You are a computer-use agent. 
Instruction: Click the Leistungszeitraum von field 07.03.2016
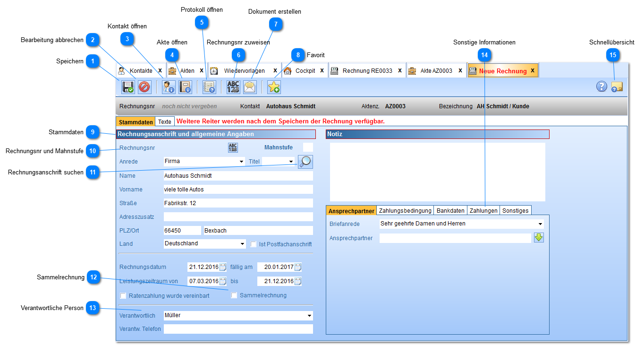[203, 281]
